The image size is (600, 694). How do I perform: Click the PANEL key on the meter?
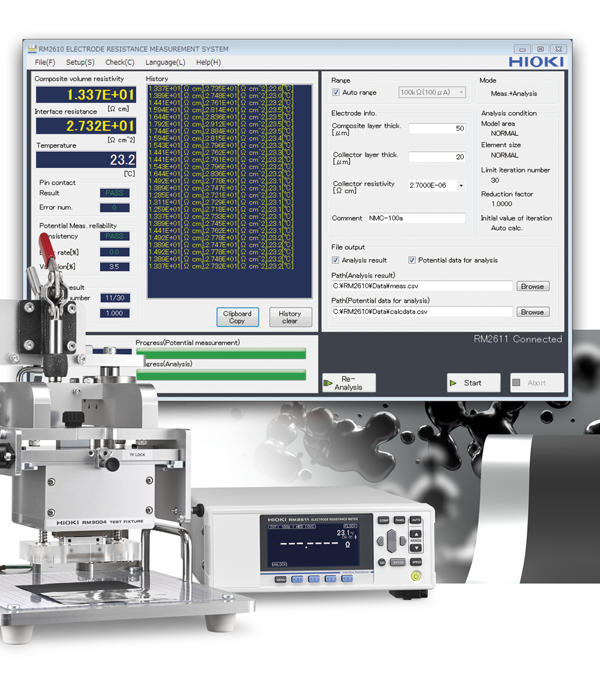(x=400, y=520)
